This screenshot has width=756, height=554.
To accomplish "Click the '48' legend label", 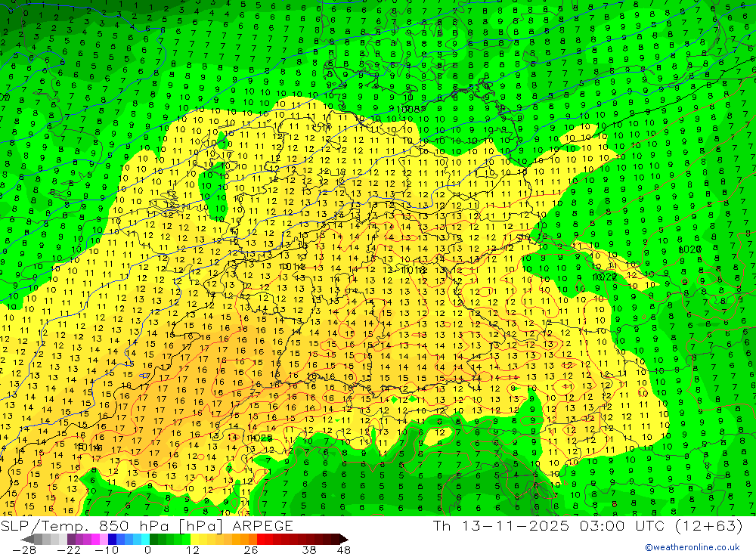I will 344,550.
